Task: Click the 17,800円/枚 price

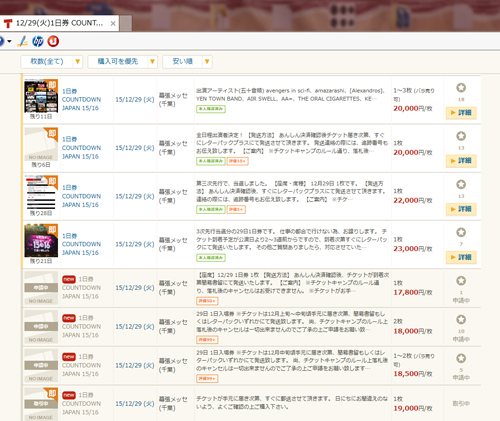Action: click(413, 292)
